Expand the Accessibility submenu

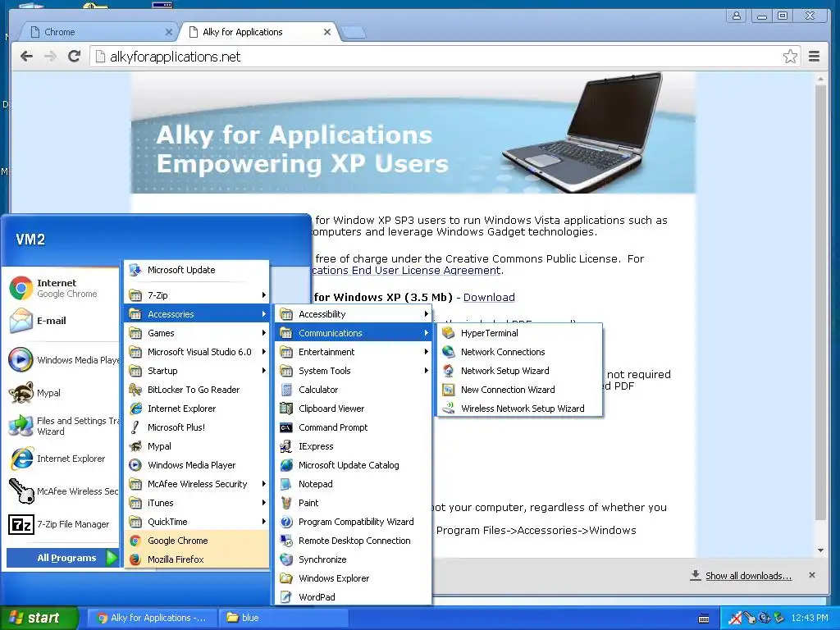[353, 314]
